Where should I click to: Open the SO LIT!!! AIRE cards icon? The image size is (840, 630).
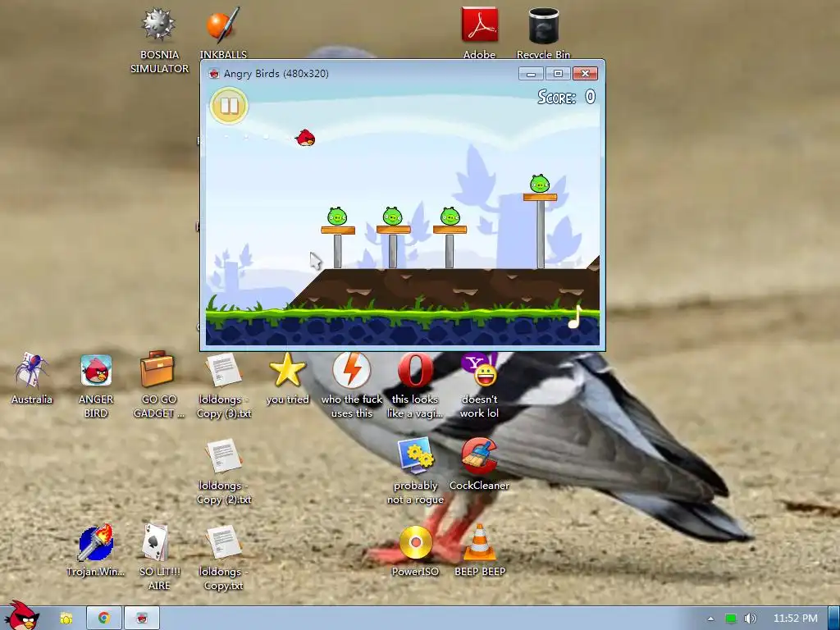[x=158, y=557]
